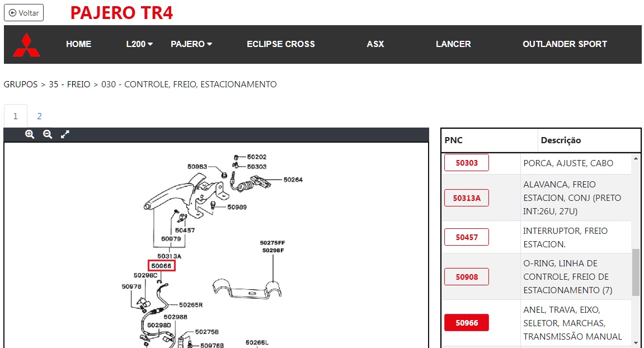Viewport: 644px width, 348px height.
Task: Click highlighted 50966 label in diagram
Action: click(161, 266)
